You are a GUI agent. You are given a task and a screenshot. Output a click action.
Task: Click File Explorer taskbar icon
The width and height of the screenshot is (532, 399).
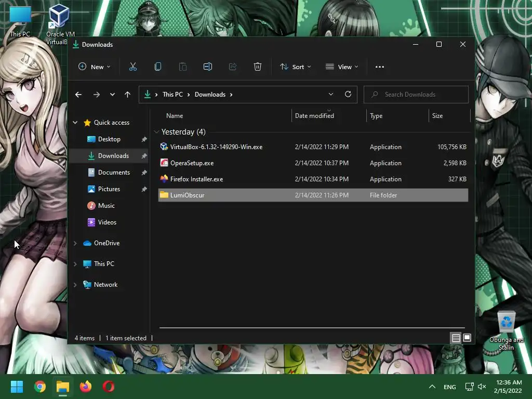[63, 387]
